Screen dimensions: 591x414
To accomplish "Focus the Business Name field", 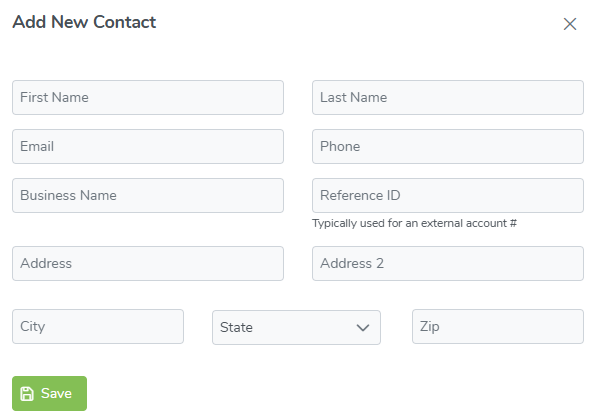I will (x=148, y=195).
